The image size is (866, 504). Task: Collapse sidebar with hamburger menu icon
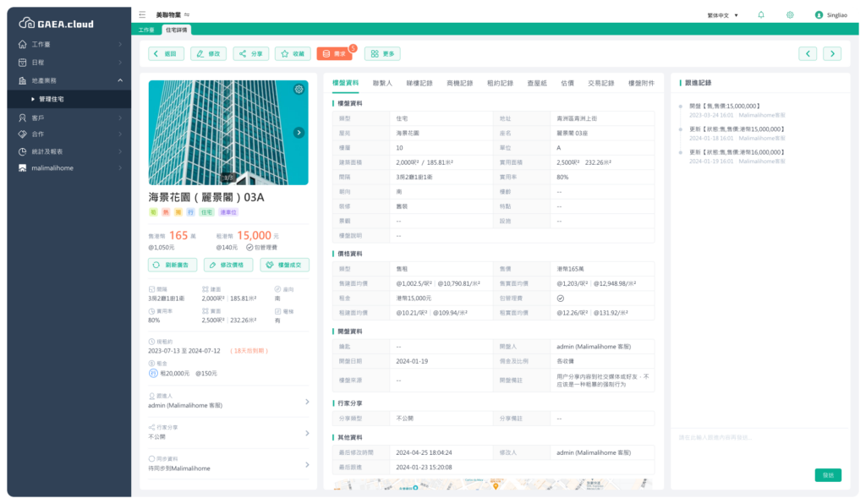(x=142, y=14)
